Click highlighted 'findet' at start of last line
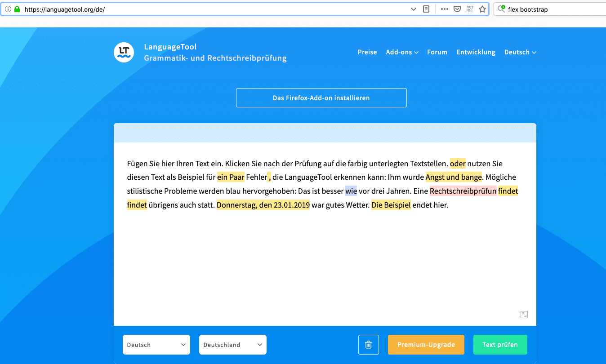 [137, 205]
